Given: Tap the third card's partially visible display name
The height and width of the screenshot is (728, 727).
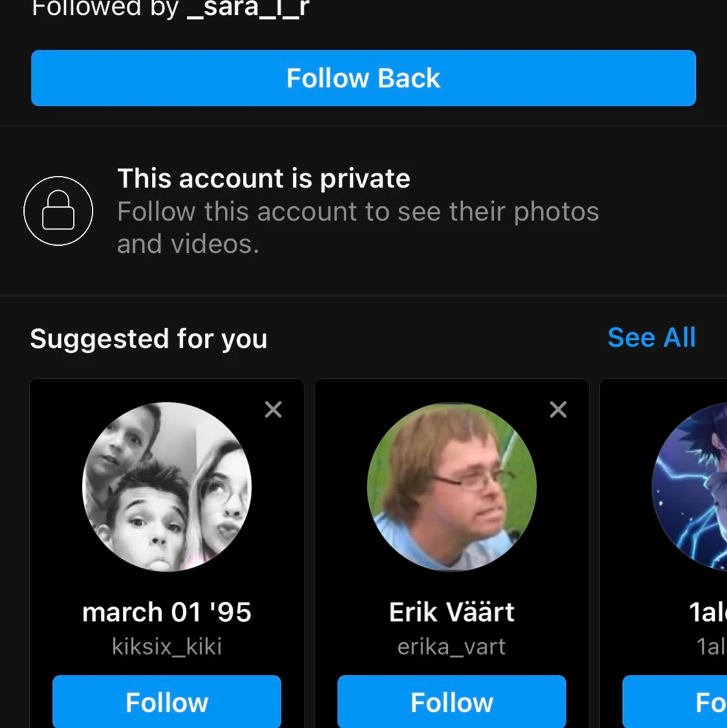Looking at the screenshot, I should 708,612.
